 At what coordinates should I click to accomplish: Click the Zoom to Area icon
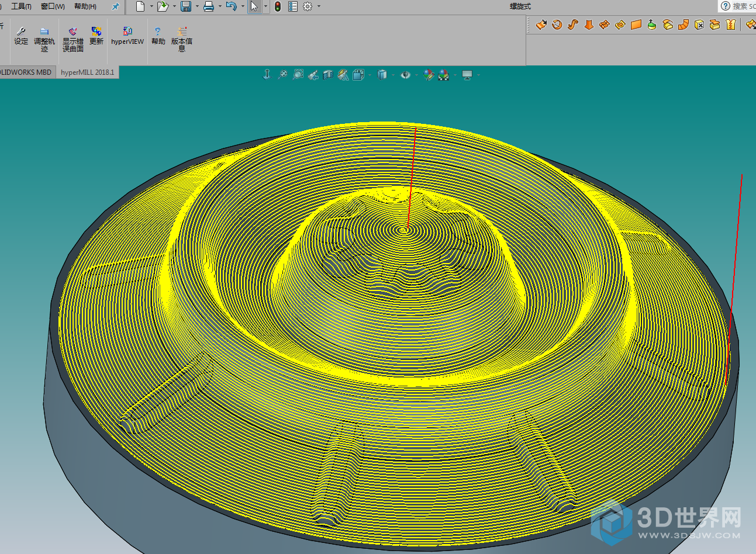coord(298,74)
